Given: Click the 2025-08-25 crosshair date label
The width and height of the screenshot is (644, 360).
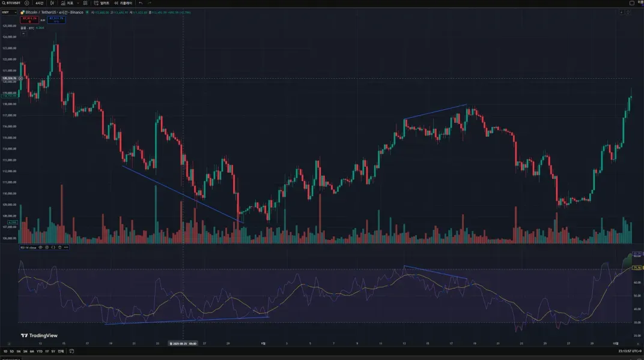Looking at the screenshot, I should (183, 344).
